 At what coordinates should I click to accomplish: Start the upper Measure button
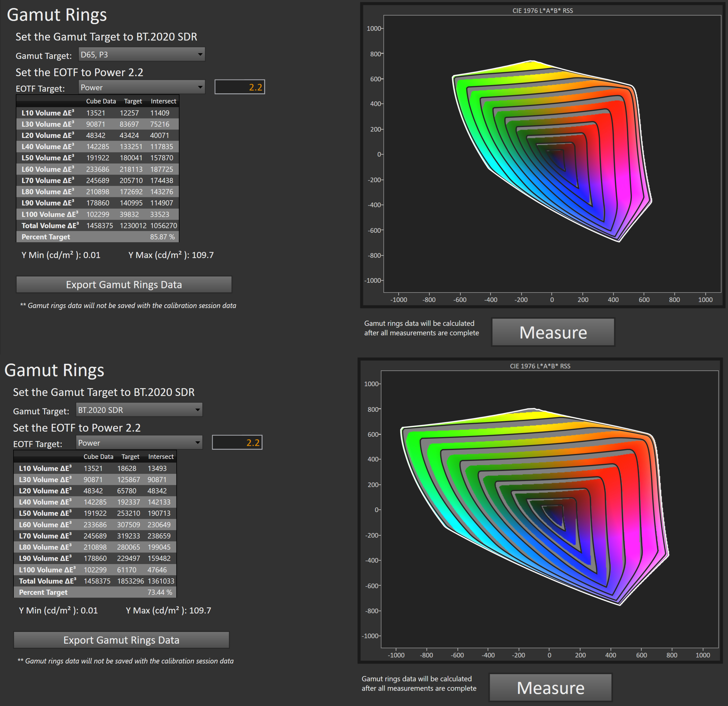tap(553, 332)
